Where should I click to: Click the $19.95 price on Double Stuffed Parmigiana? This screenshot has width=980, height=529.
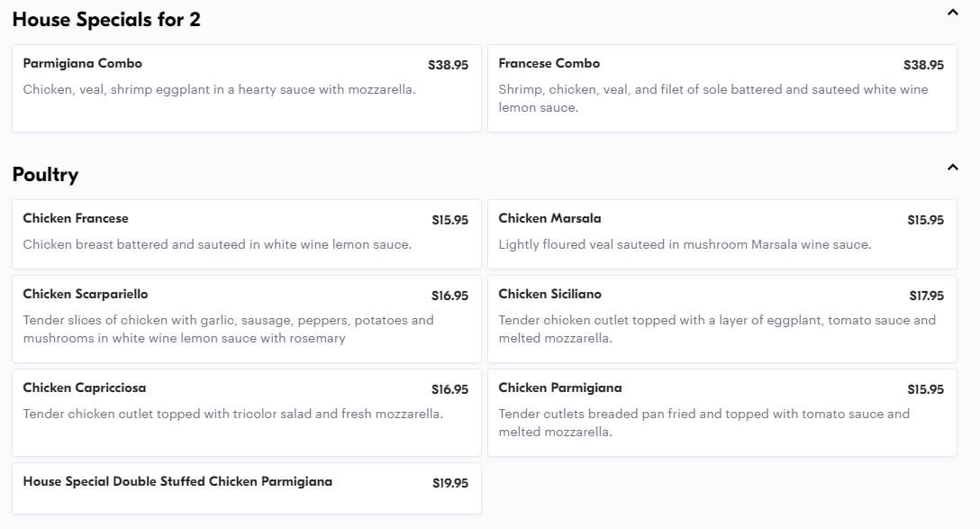coord(450,483)
